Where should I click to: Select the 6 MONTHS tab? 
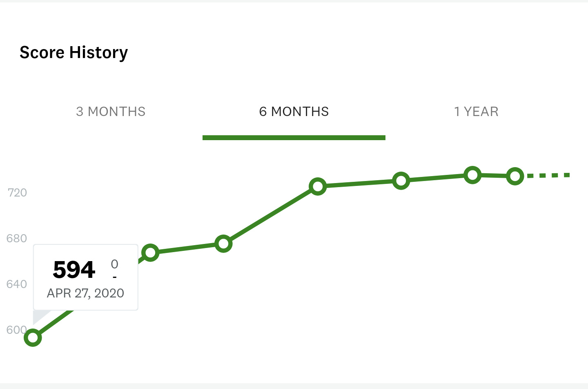294,112
